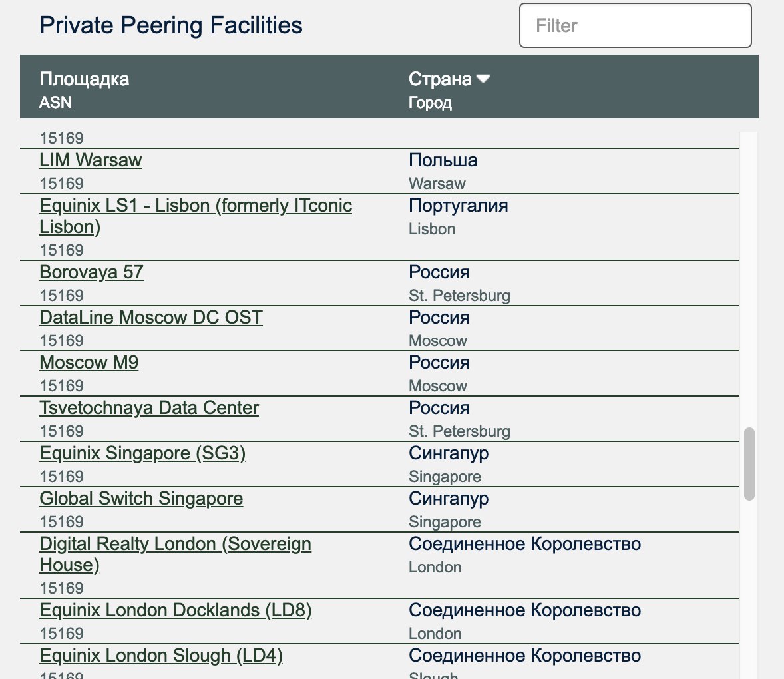Click Соединенное Королевство in LD4 row
Screen dimensions: 784x679
coord(524,656)
